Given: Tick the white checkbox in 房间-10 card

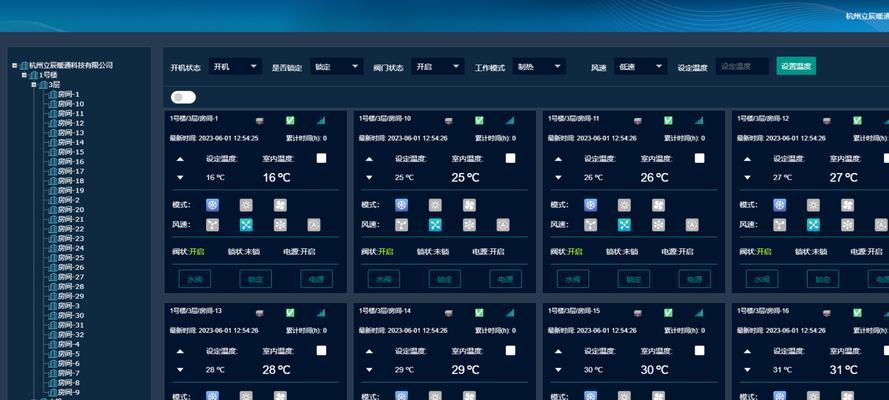Looking at the screenshot, I should pos(511,158).
